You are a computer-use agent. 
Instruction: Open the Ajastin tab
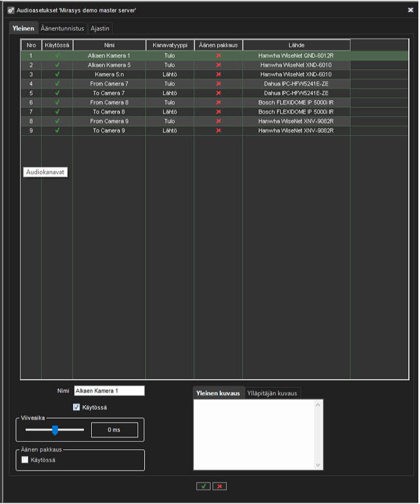101,28
